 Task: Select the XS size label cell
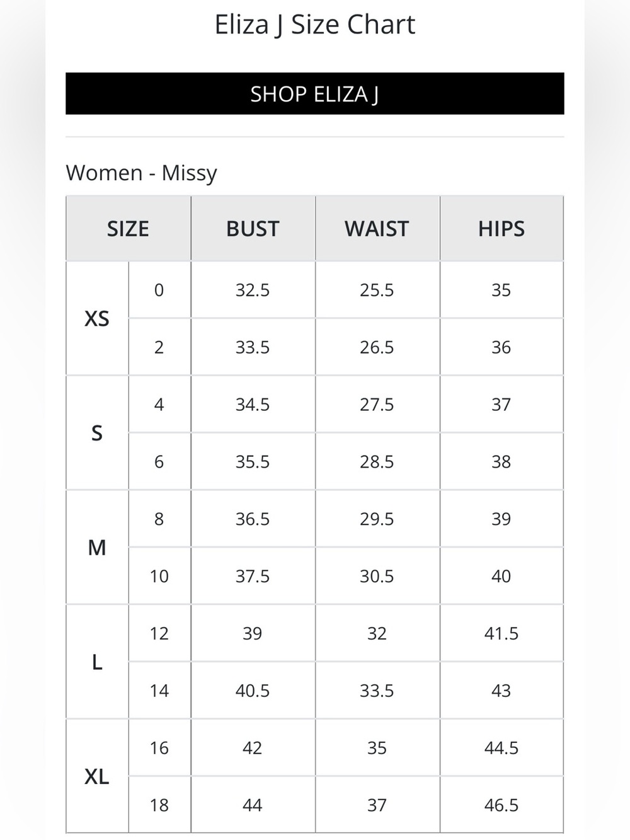97,318
